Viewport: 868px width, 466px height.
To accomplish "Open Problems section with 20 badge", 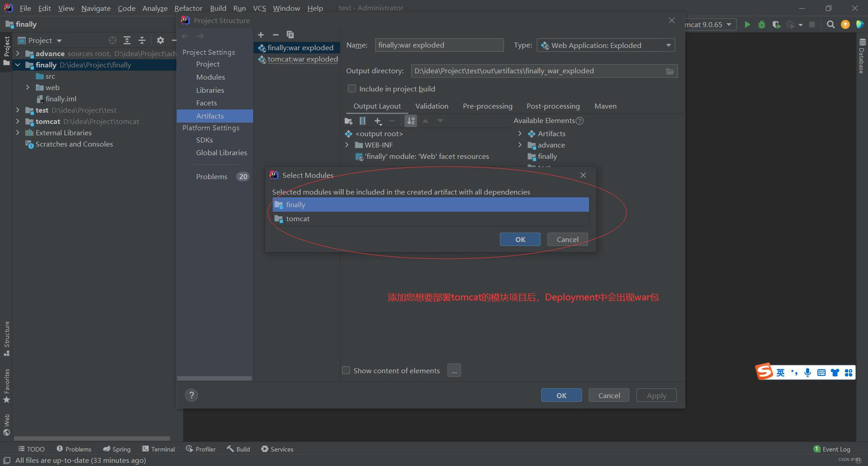I will pos(222,176).
